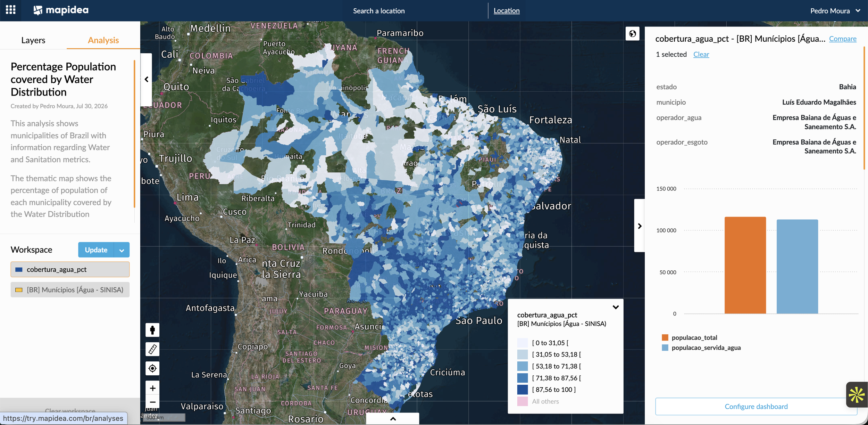The image size is (868, 425).
Task: Open the Update button dropdown arrow
Action: (x=122, y=250)
